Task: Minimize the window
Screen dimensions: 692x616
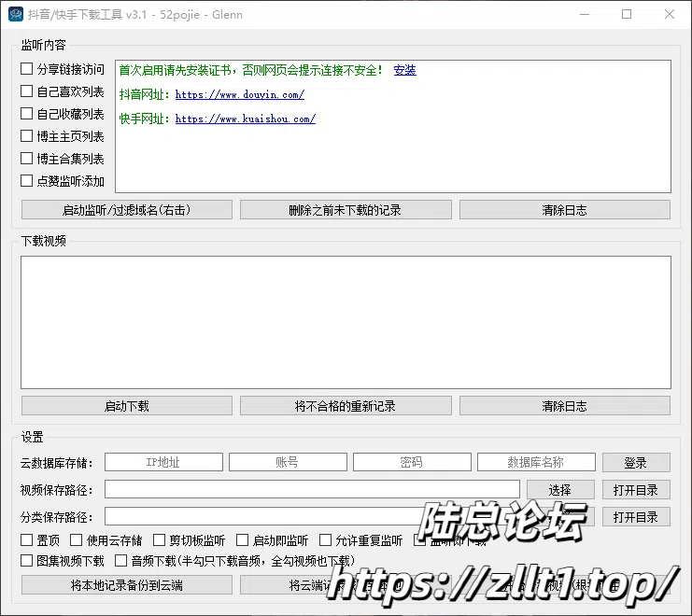Action: 585,15
